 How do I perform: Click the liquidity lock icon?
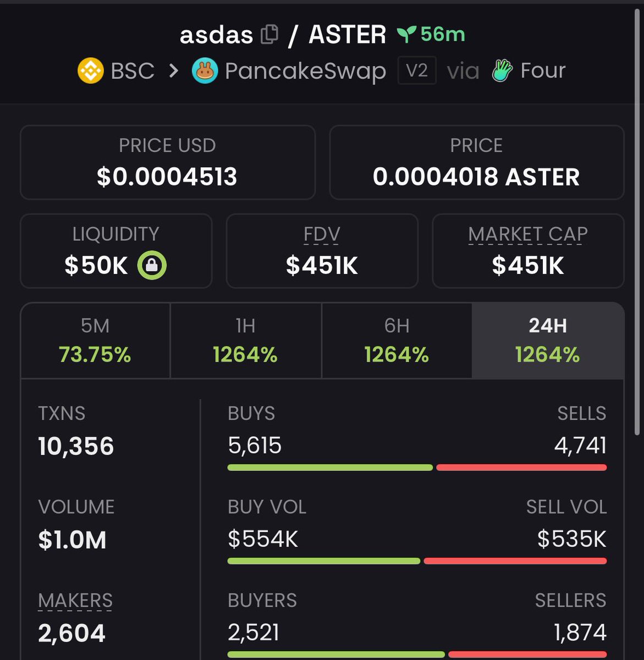(x=152, y=266)
